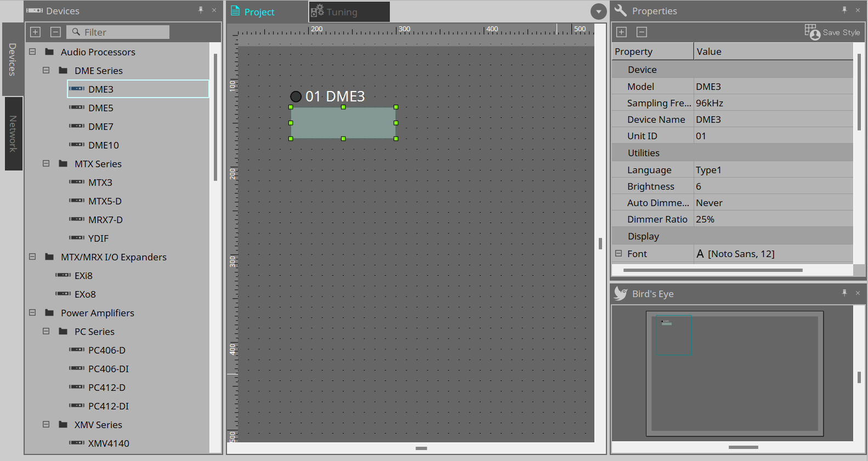Select the DME10 device
The image size is (868, 461).
click(104, 145)
